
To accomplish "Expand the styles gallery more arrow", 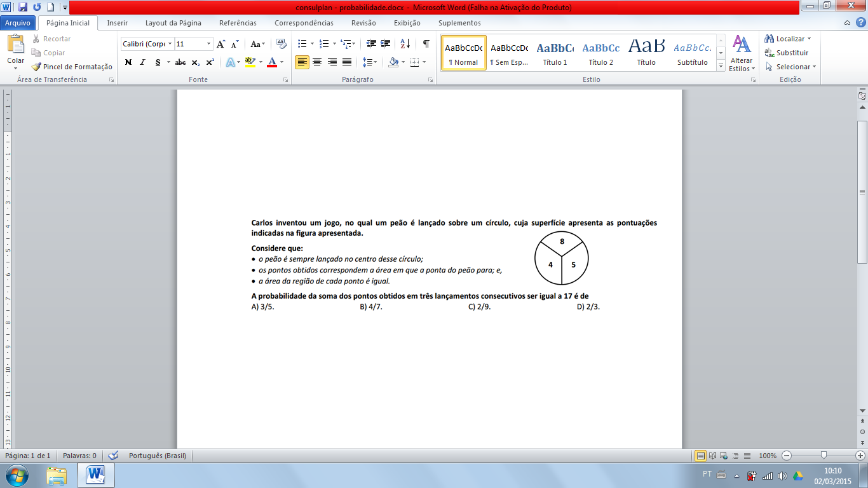I will coord(721,65).
